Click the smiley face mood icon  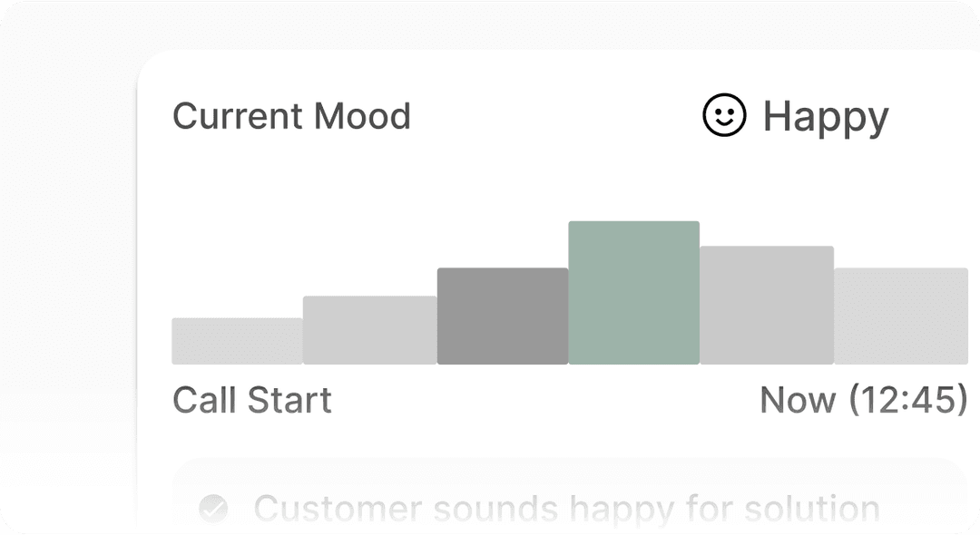coord(724,116)
